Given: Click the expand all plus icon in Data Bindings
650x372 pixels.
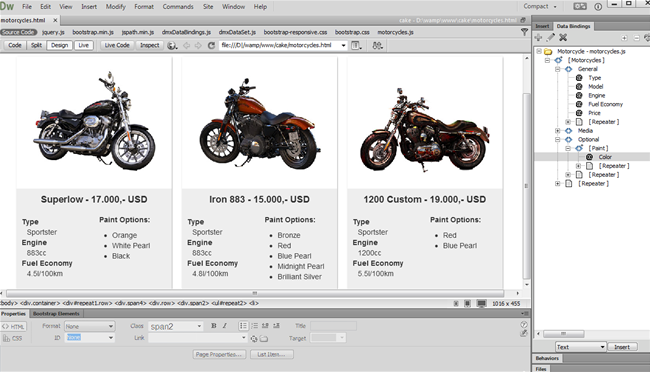Looking at the screenshot, I should point(624,38).
